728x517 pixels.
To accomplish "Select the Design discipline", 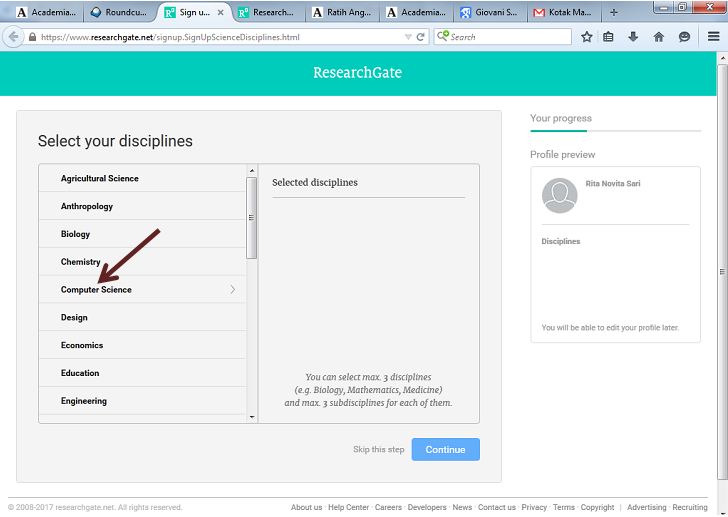I will tap(142, 317).
